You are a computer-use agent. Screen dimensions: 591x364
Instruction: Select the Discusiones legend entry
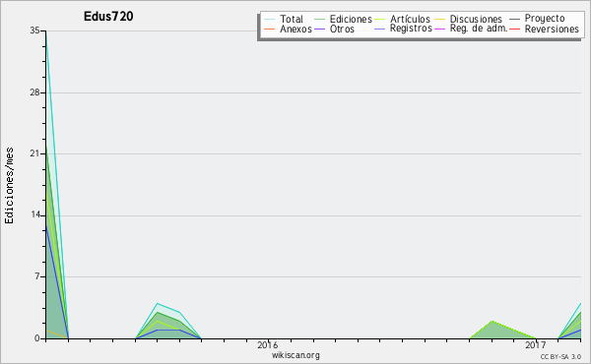click(x=476, y=19)
